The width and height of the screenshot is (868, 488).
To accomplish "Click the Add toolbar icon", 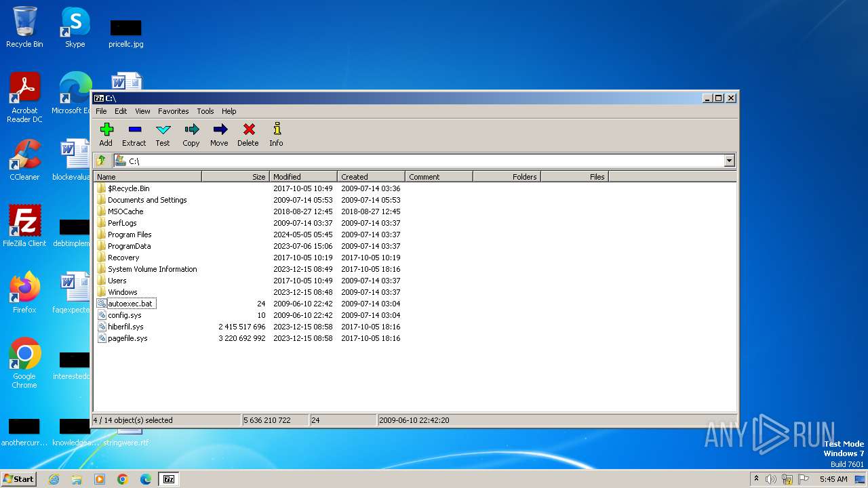I will 106,134.
